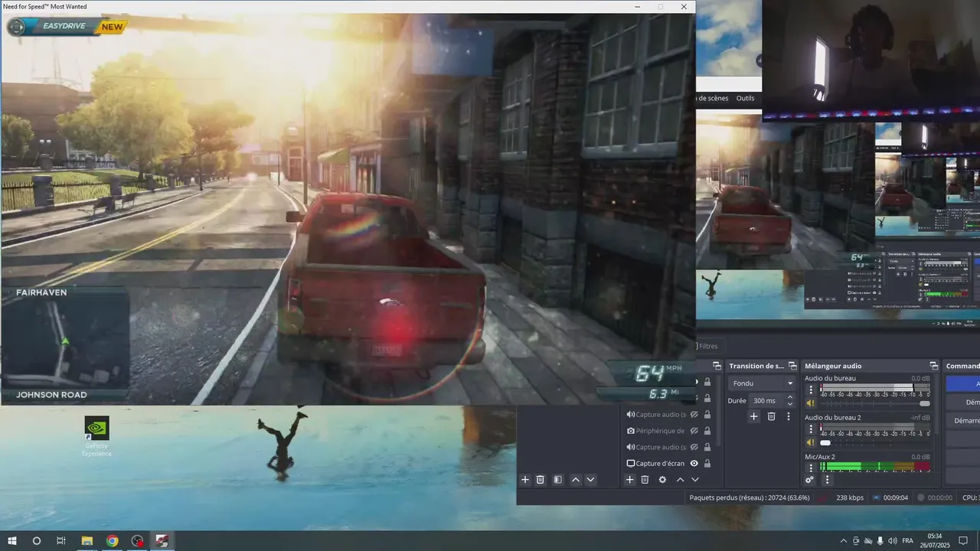Open Audio du bureau 2 options dots
Image resolution: width=980 pixels, height=551 pixels.
click(x=811, y=429)
